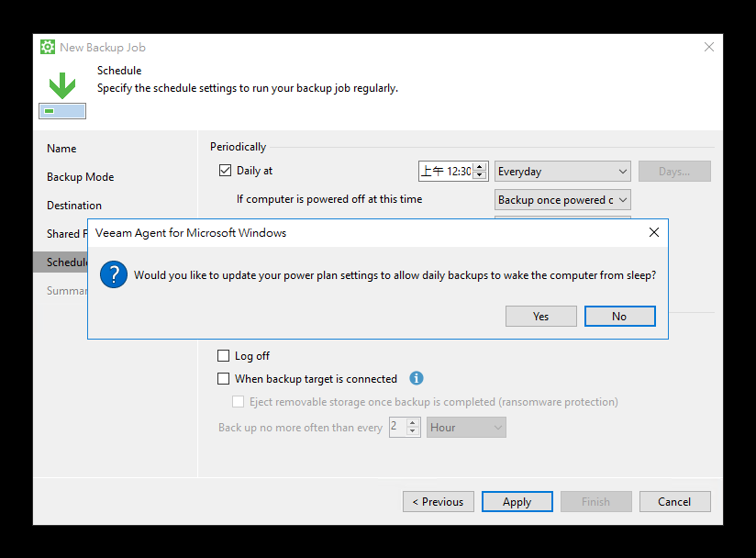Go to the Destination wizard step

click(x=74, y=206)
